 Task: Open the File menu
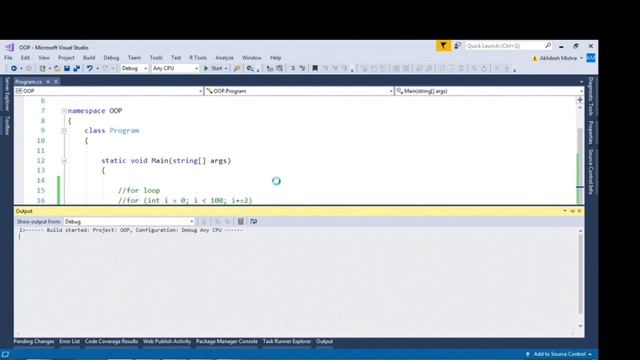pyautogui.click(x=8, y=58)
